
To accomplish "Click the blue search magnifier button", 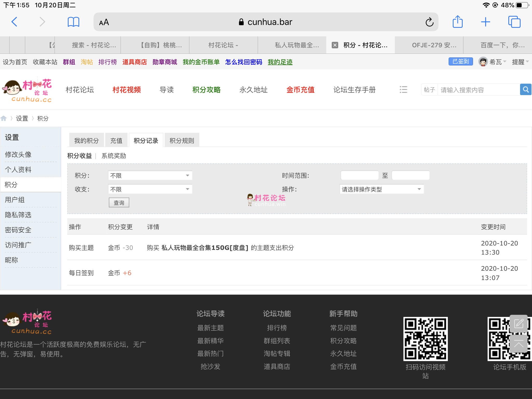I will pos(526,90).
